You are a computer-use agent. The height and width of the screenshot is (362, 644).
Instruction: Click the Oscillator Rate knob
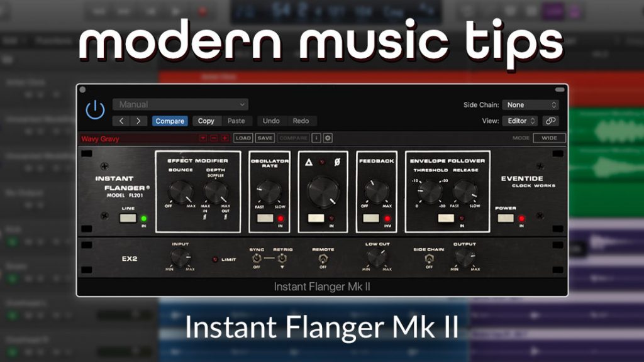[269, 192]
